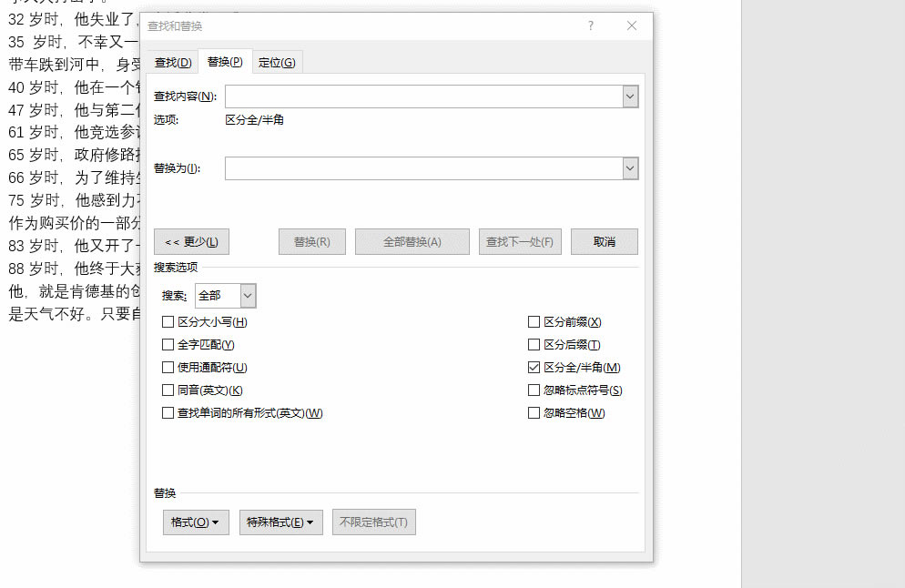The width and height of the screenshot is (905, 588).
Task: Open the 搜索 direction dropdown showing 全部
Action: pyautogui.click(x=226, y=296)
